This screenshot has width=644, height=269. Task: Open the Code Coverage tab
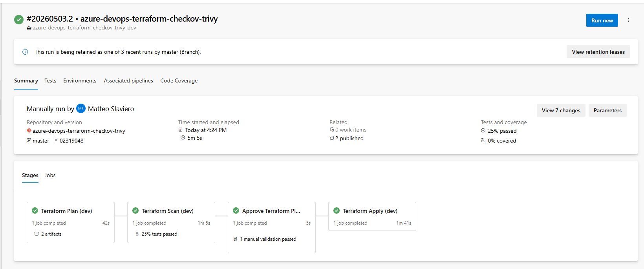click(x=179, y=81)
